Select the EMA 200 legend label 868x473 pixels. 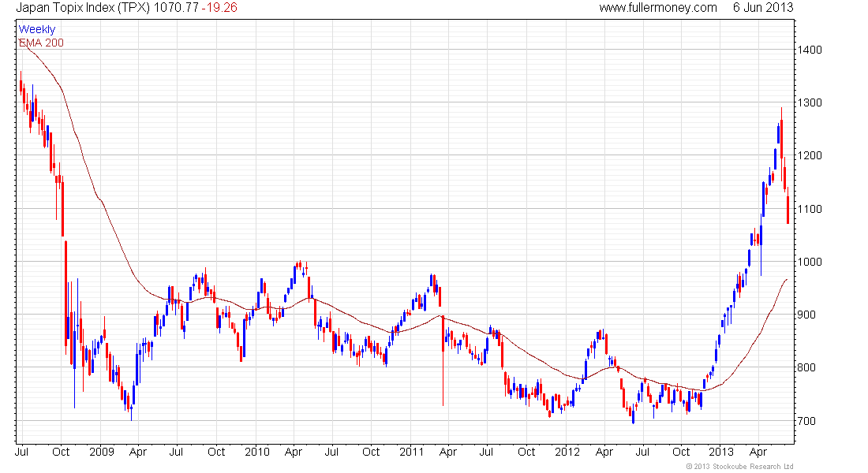[x=41, y=43]
